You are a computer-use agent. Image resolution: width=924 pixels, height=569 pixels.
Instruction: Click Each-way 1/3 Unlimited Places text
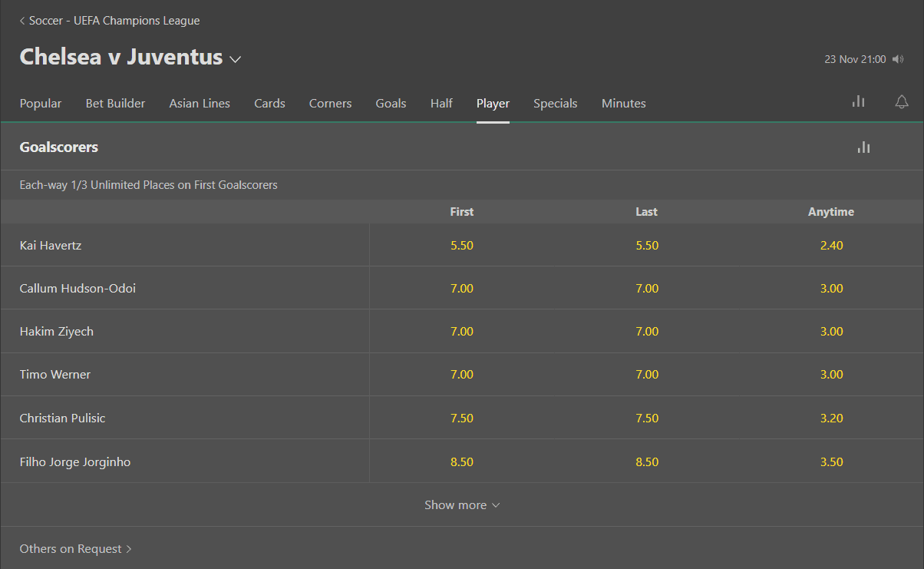coord(148,185)
